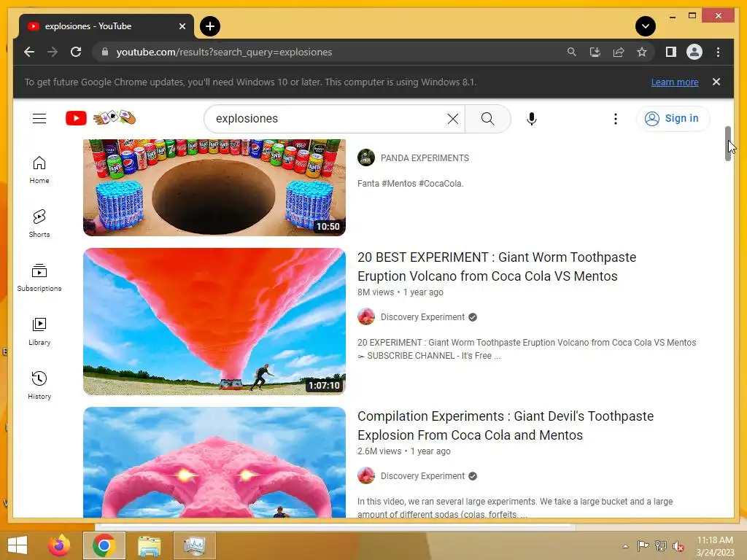747x560 pixels.
Task: Click the YouTube doodle next to logo
Action: click(115, 117)
